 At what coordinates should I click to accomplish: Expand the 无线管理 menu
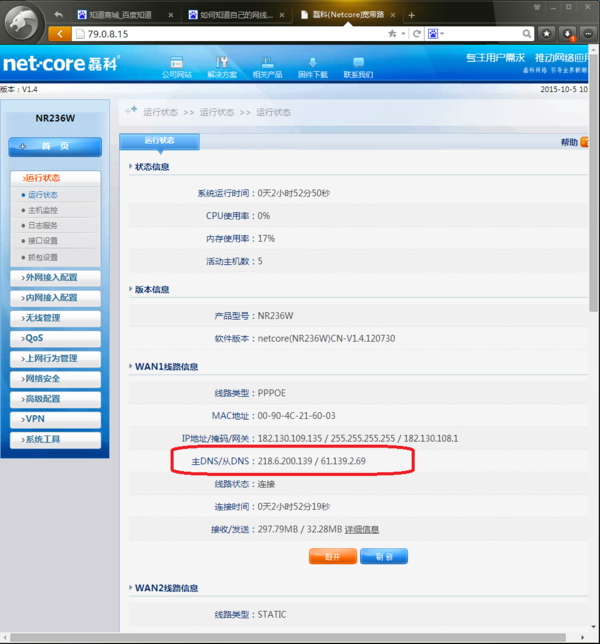coord(55,318)
